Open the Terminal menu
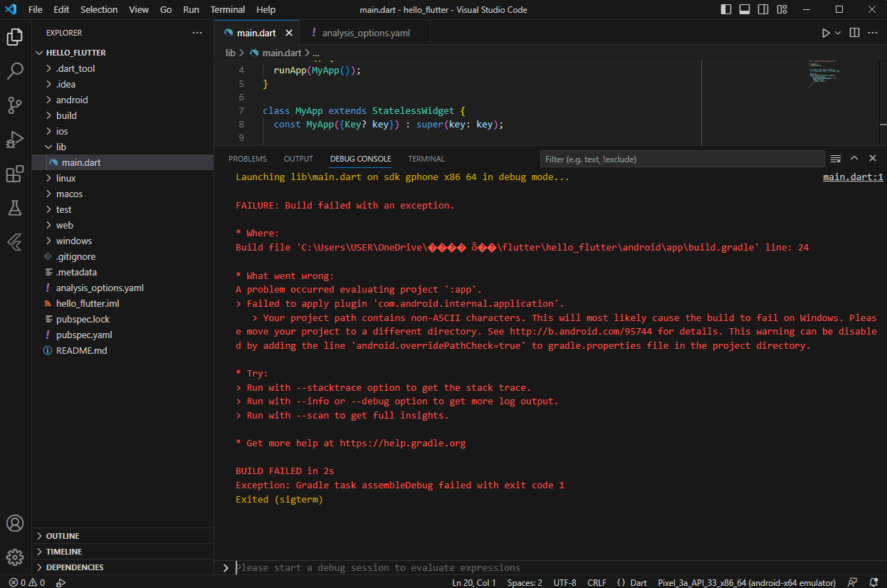The image size is (887, 588). tap(228, 9)
